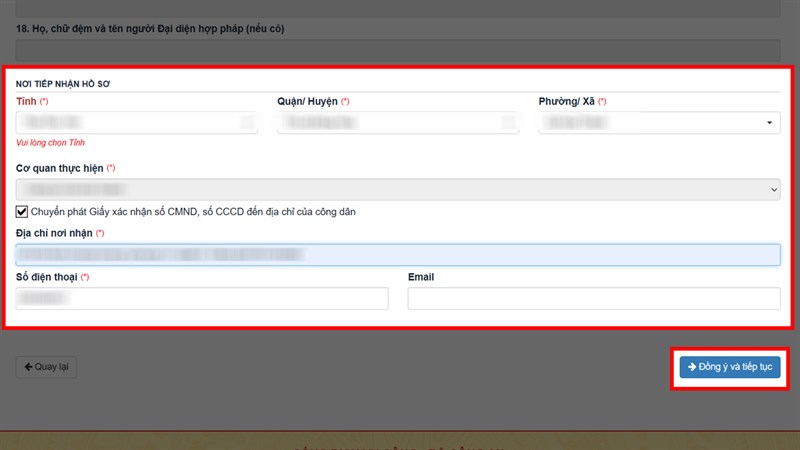Click the Email input field

pos(594,298)
